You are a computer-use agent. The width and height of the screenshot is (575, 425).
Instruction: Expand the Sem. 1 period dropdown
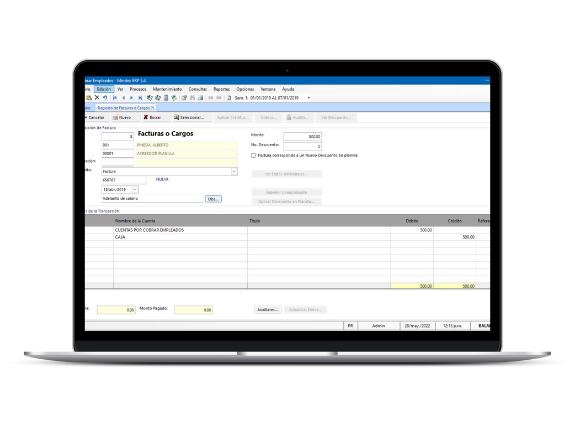(x=308, y=98)
